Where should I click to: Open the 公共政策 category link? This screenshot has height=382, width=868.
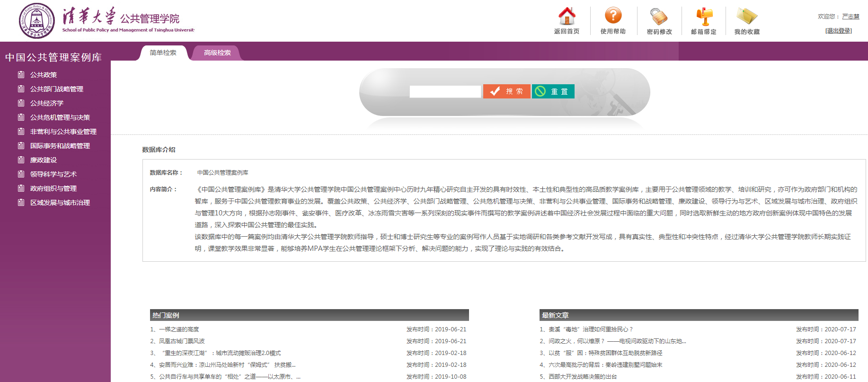(44, 75)
